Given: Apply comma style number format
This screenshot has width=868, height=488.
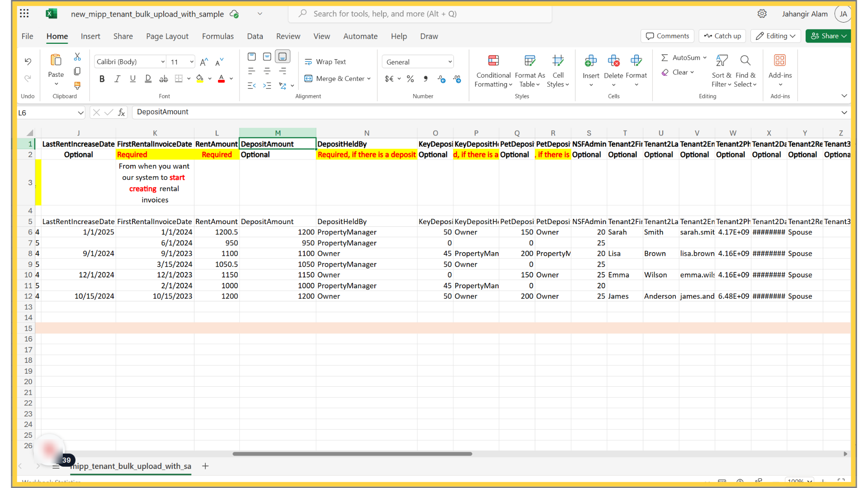Looking at the screenshot, I should click(425, 79).
